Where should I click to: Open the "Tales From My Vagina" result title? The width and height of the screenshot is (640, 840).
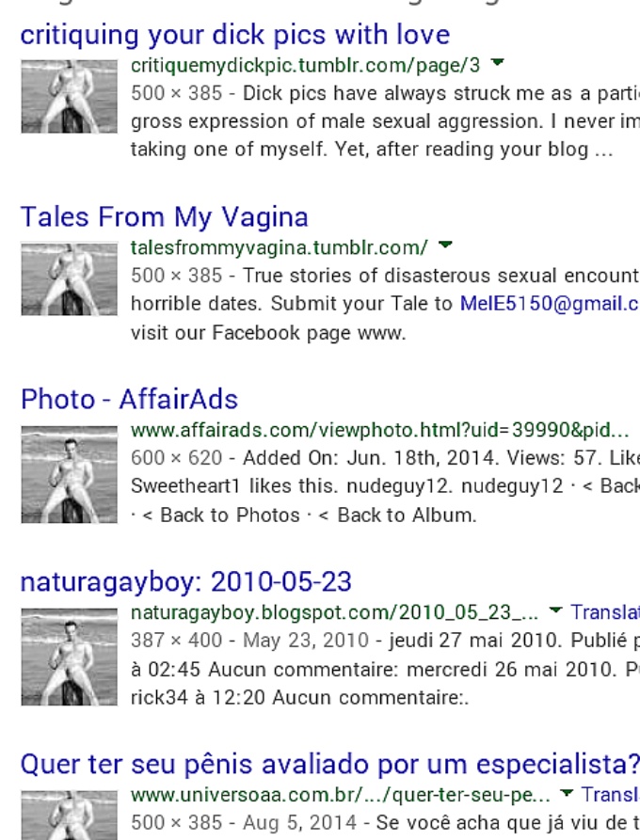pos(164,217)
